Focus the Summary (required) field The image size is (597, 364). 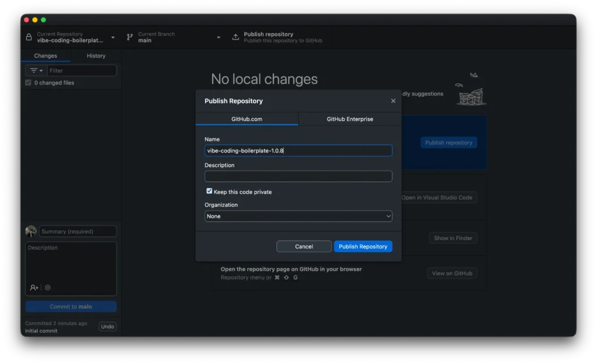click(x=78, y=231)
